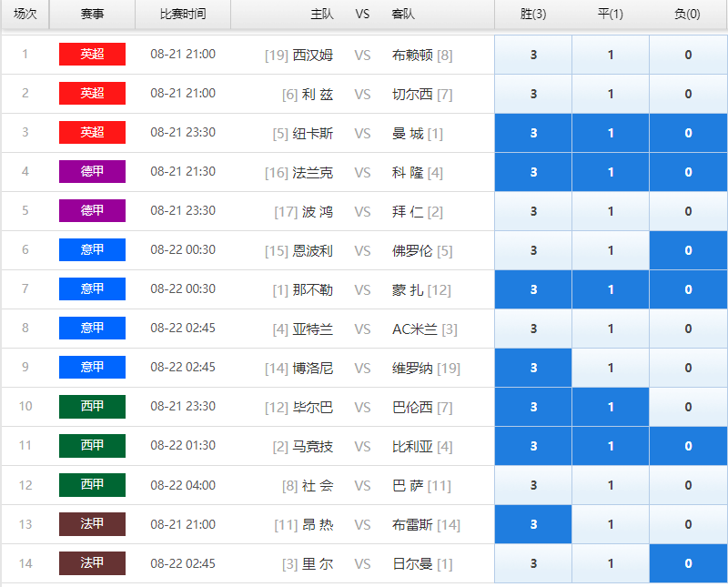
Task: Click the 德甲 league tag in row 4
Action: [92, 171]
